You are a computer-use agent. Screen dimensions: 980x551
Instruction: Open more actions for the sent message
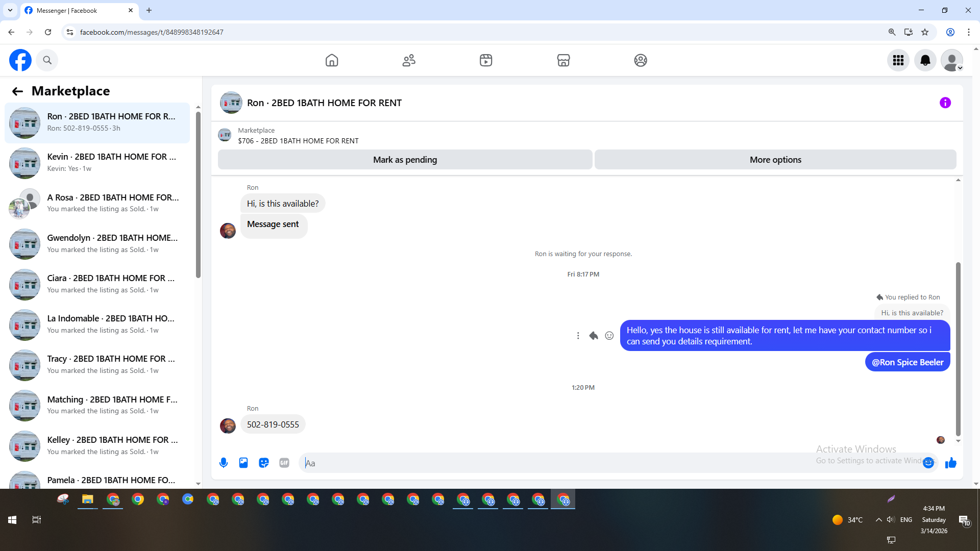pyautogui.click(x=578, y=336)
